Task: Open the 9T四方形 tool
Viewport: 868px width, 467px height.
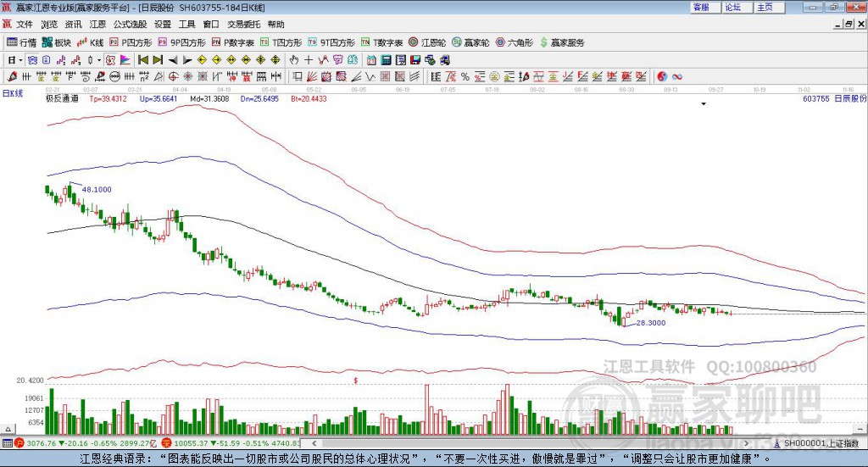Action: tap(331, 42)
